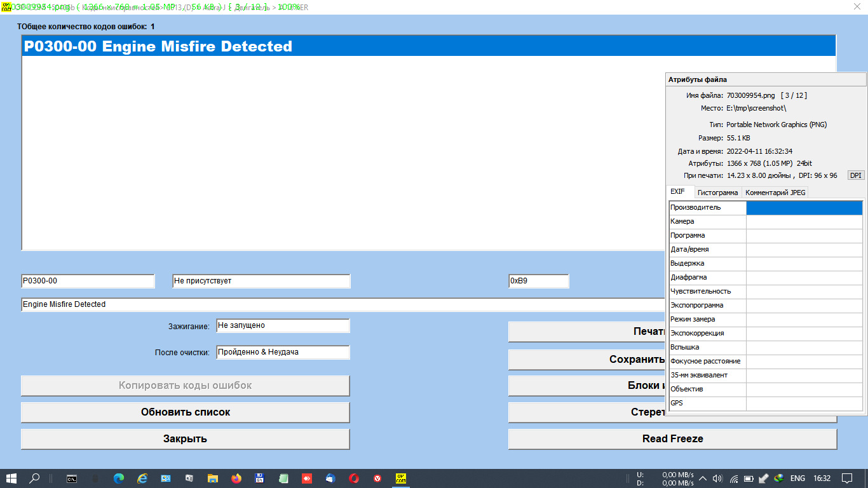
Task: Open the floppy disk '64' app in taskbar
Action: click(259, 478)
